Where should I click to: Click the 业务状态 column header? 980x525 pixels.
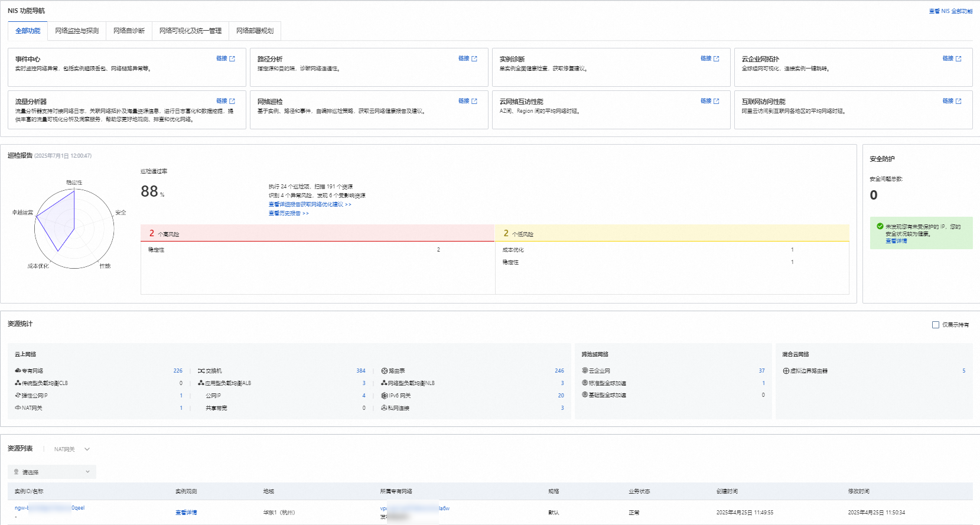(x=639, y=491)
